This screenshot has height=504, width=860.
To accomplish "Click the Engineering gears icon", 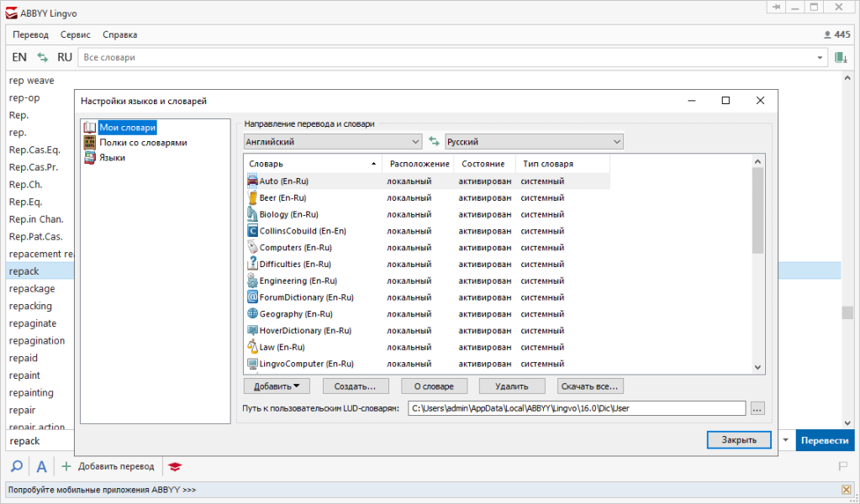I will [x=252, y=281].
